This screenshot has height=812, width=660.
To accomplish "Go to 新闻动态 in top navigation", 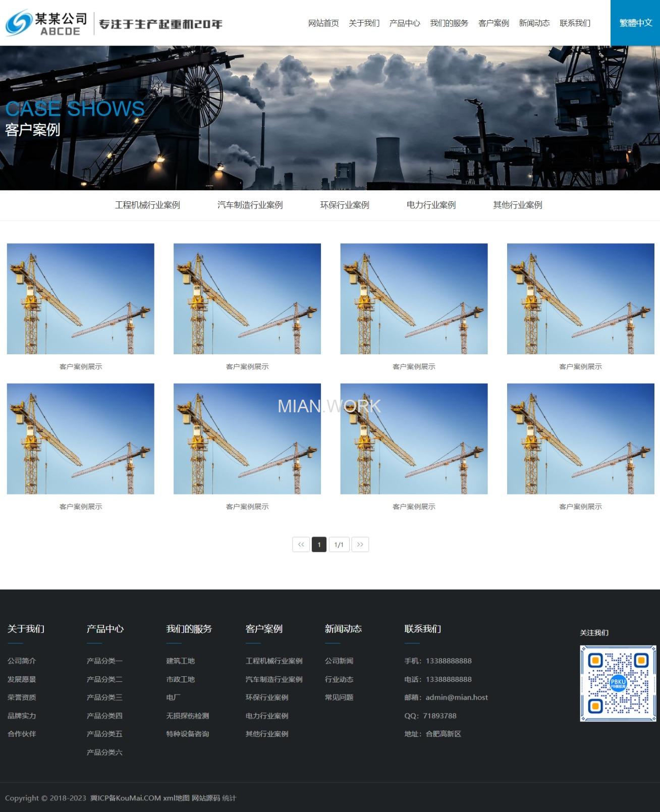I will (x=534, y=23).
